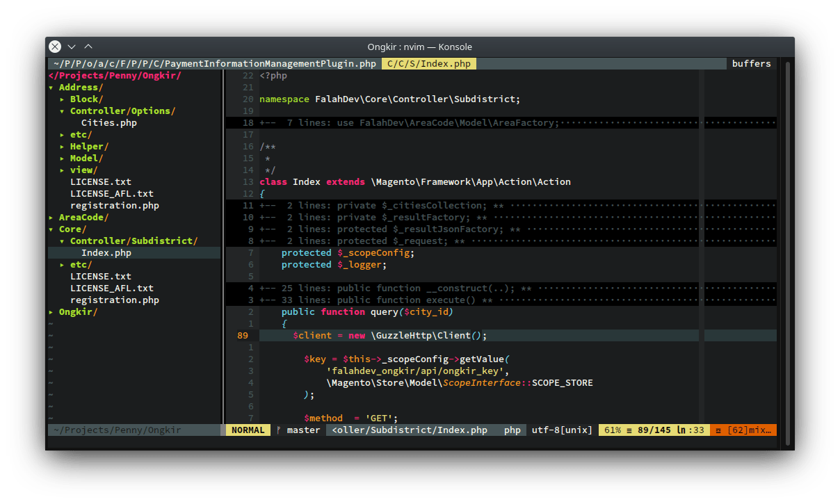Screen dimensions: 840x504
Task: Click the 'protected $_scopeConfig;' line
Action: 348,253
